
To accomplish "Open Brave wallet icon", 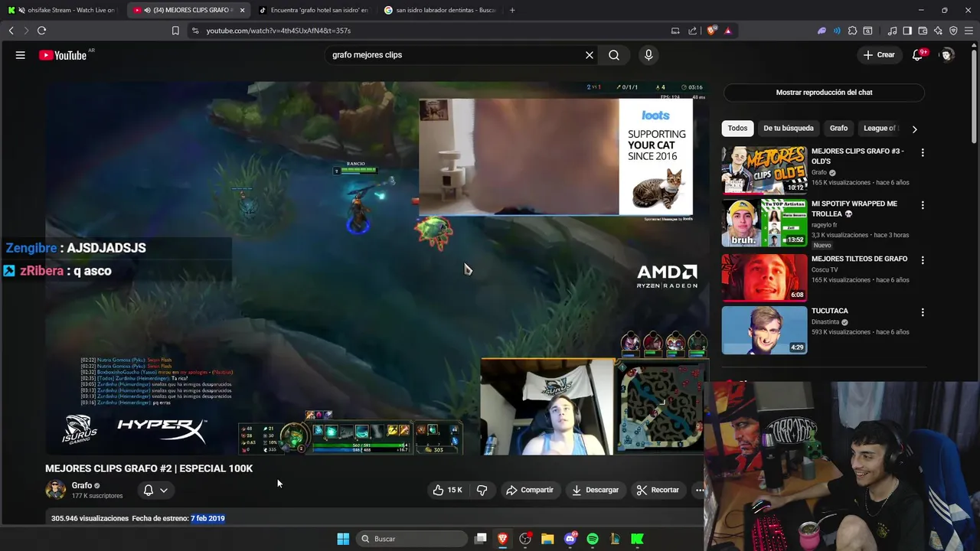I will 923,31.
